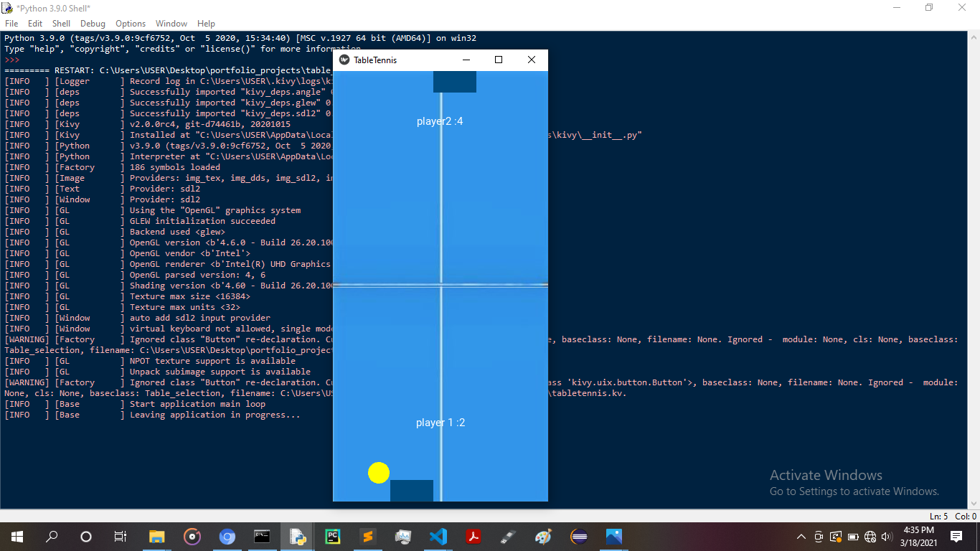The height and width of the screenshot is (551, 980).
Task: Open Eclipse IDE from the taskbar
Action: [578, 536]
